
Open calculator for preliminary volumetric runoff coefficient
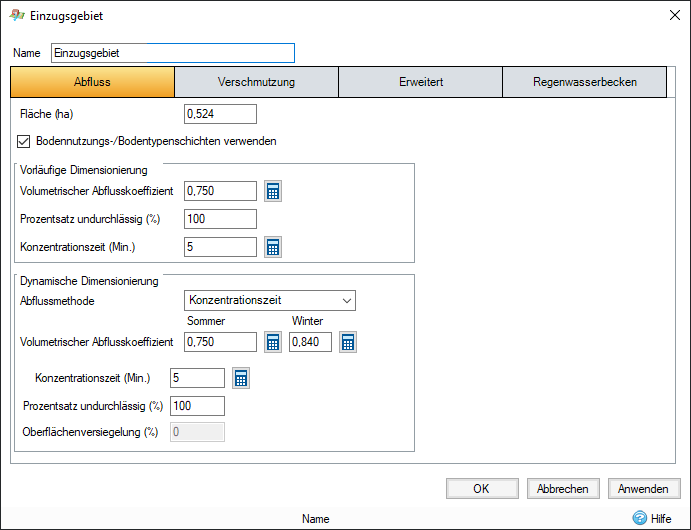[273, 191]
